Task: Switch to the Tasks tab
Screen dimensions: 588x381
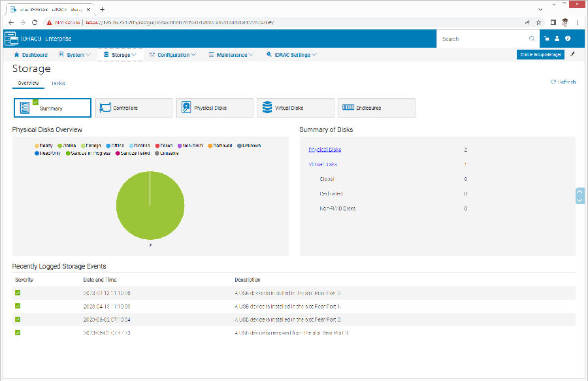Action: tap(58, 84)
